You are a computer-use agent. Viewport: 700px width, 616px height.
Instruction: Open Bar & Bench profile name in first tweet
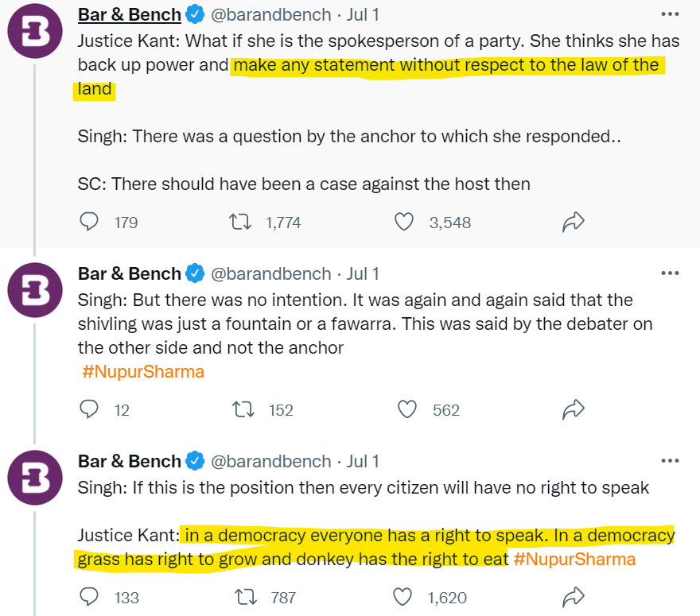(x=129, y=15)
